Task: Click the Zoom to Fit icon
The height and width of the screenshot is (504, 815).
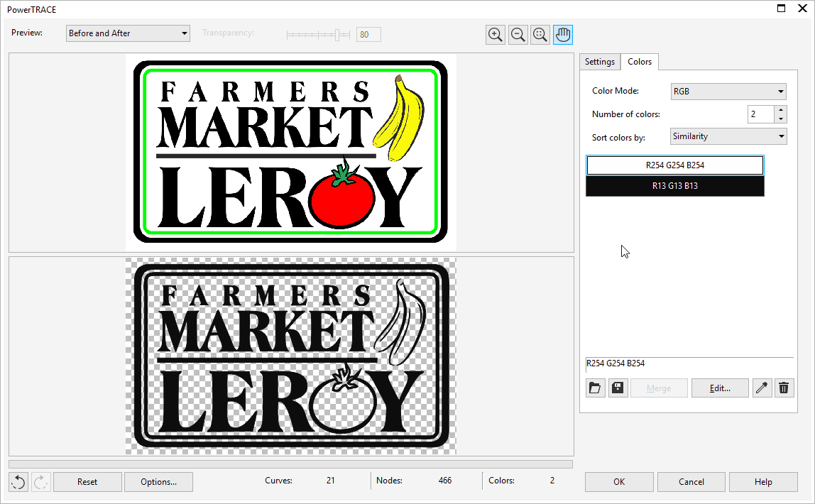Action: click(x=540, y=34)
